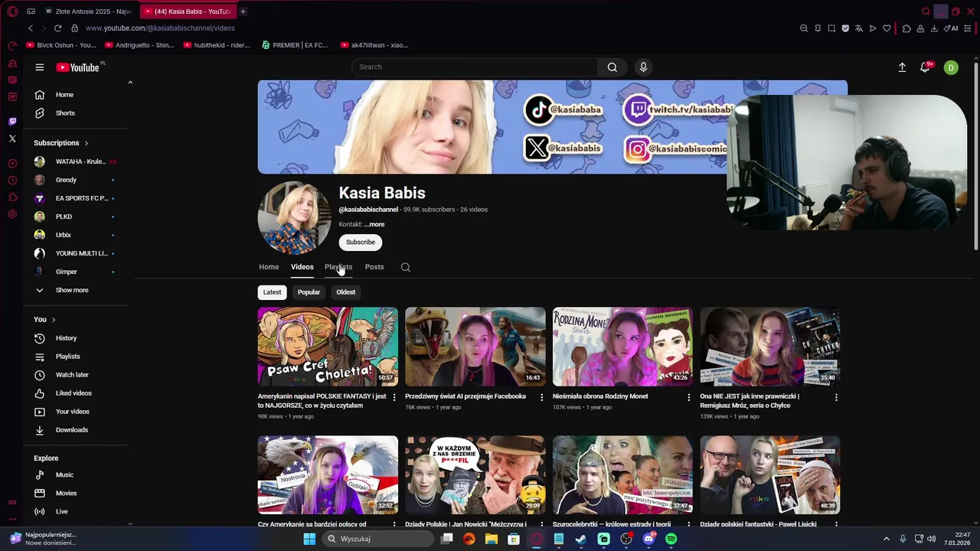Switch to the channel Playlists tab

pos(338,267)
